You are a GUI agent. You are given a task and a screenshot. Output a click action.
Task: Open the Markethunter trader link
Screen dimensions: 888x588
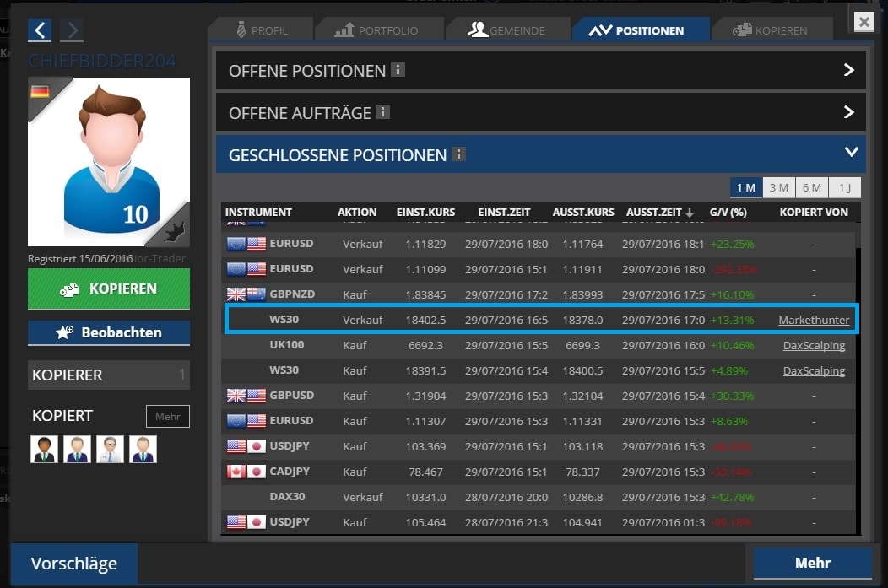pos(814,320)
